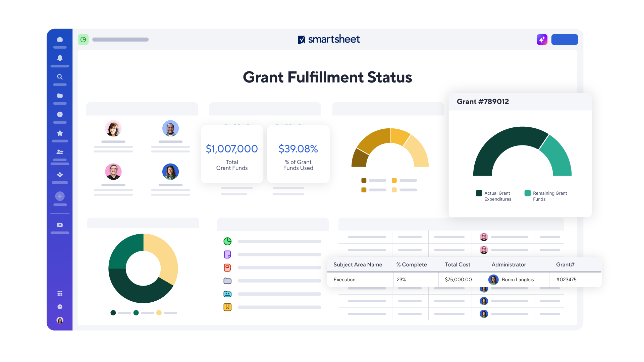Click the Grant# column header
Viewport: 644px width, 362px height.
[565, 264]
